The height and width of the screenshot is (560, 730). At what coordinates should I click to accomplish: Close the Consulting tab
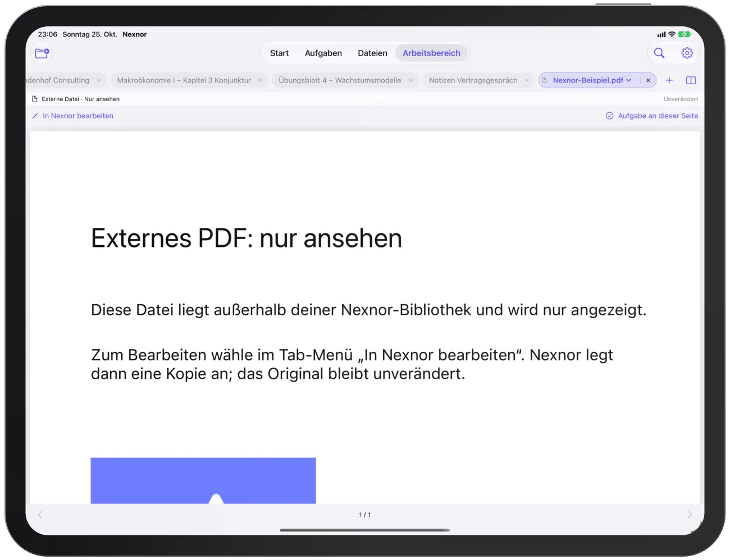pyautogui.click(x=99, y=80)
